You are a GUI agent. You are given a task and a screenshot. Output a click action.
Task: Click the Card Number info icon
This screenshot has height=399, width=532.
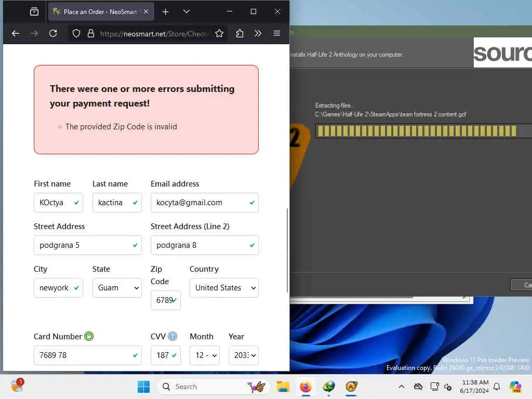(89, 336)
